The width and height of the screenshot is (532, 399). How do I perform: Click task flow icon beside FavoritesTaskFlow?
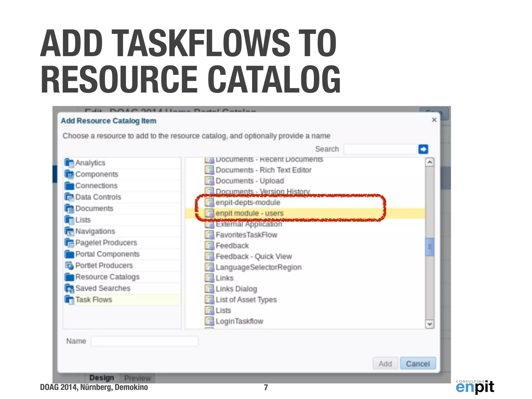pyautogui.click(x=209, y=235)
